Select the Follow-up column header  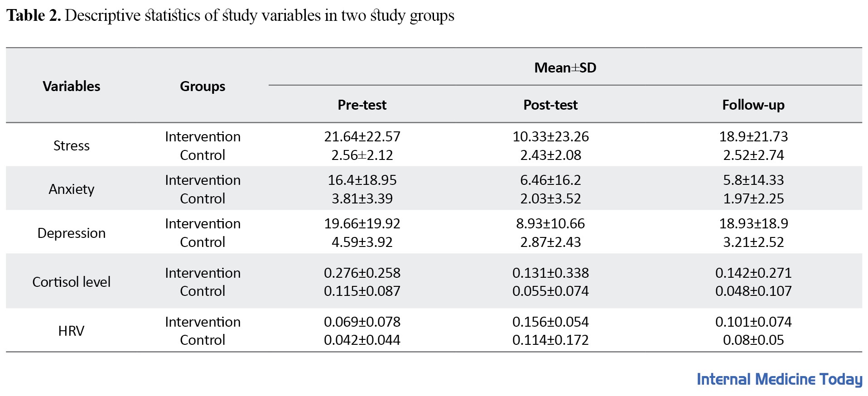(x=753, y=105)
